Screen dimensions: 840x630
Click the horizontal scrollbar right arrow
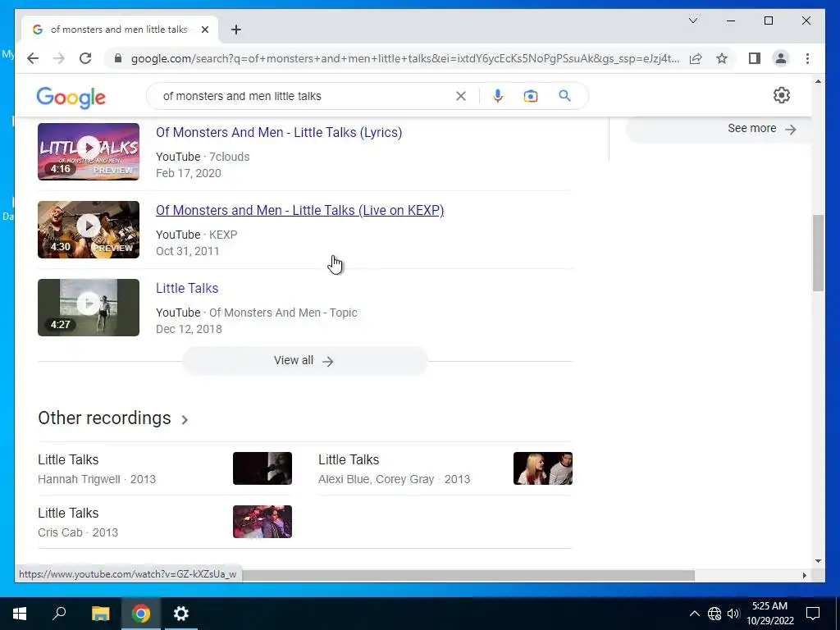click(x=804, y=575)
